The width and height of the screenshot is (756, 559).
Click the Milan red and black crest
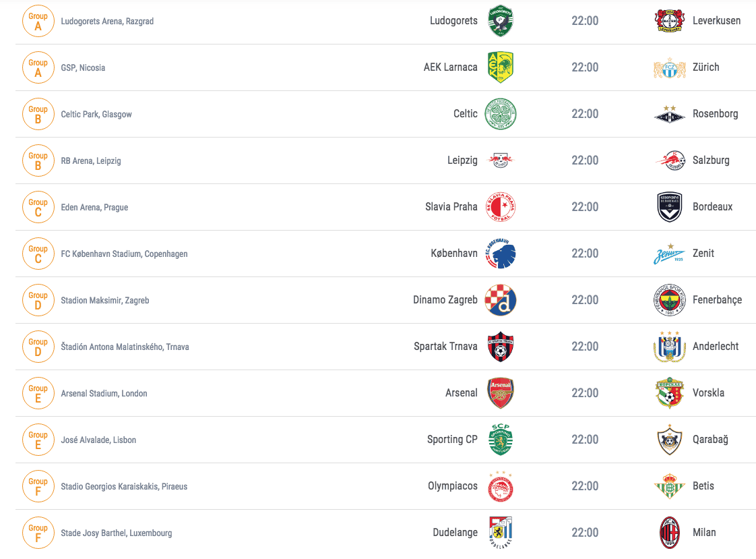pyautogui.click(x=669, y=533)
